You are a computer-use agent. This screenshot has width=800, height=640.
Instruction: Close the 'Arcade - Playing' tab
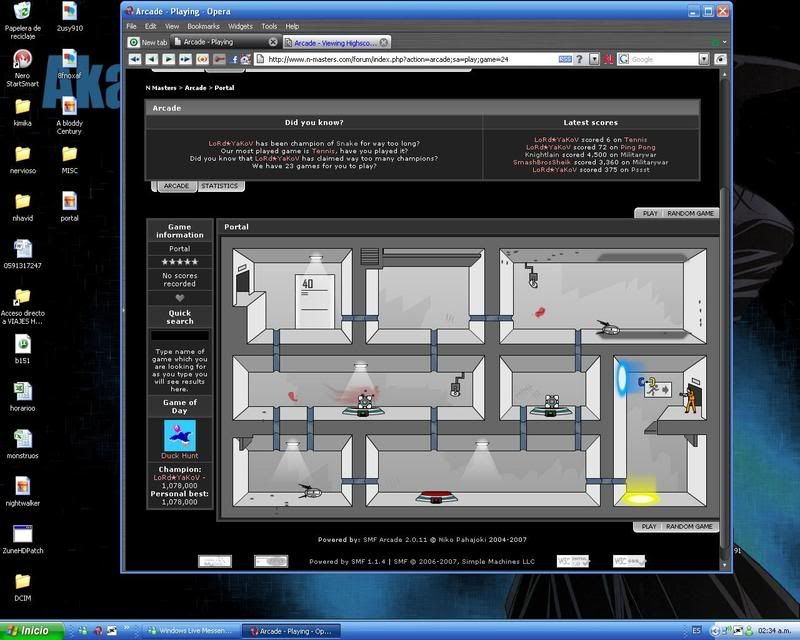click(273, 42)
